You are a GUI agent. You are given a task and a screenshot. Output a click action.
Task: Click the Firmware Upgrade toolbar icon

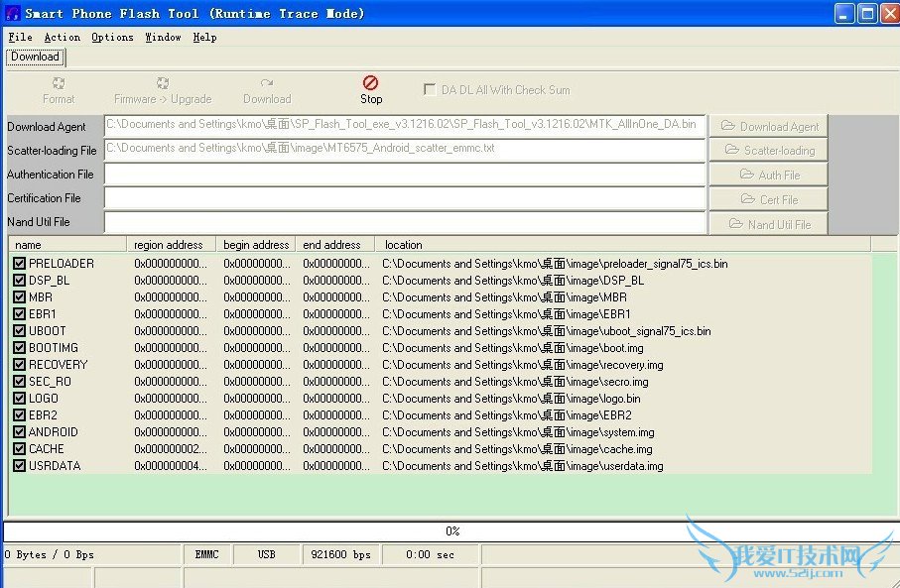point(163,84)
